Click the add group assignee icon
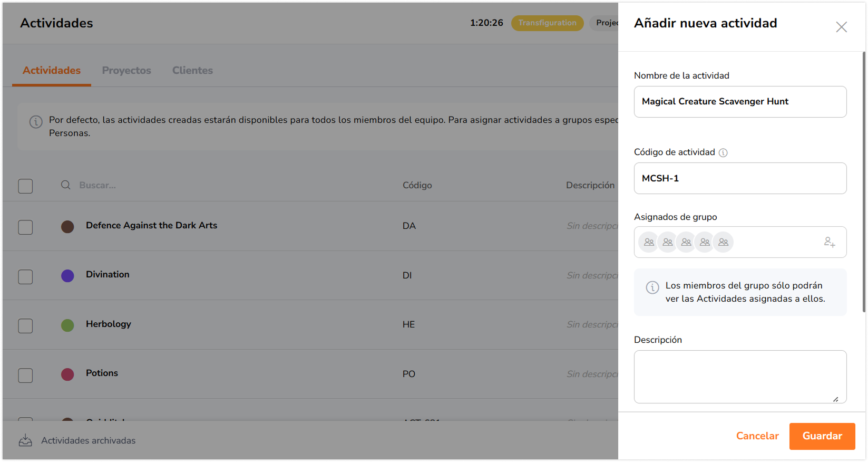The height and width of the screenshot is (462, 868). click(x=830, y=242)
